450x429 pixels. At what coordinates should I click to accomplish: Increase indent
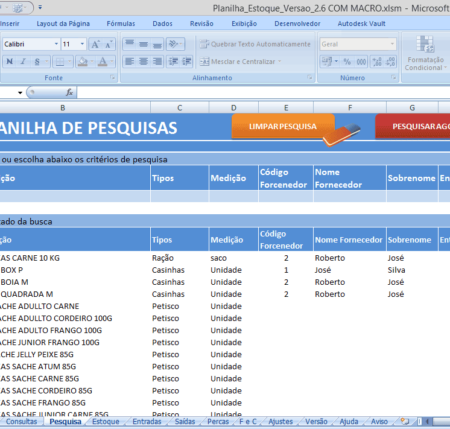coord(187,62)
